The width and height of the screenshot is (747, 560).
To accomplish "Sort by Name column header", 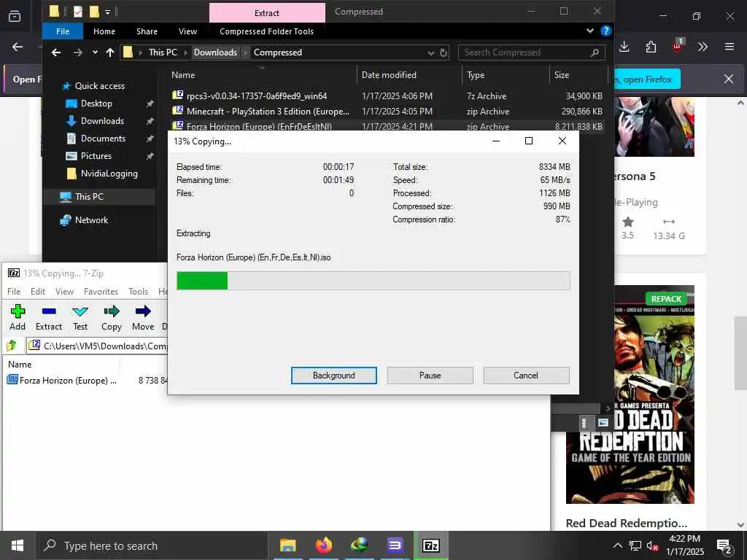I will (x=183, y=75).
